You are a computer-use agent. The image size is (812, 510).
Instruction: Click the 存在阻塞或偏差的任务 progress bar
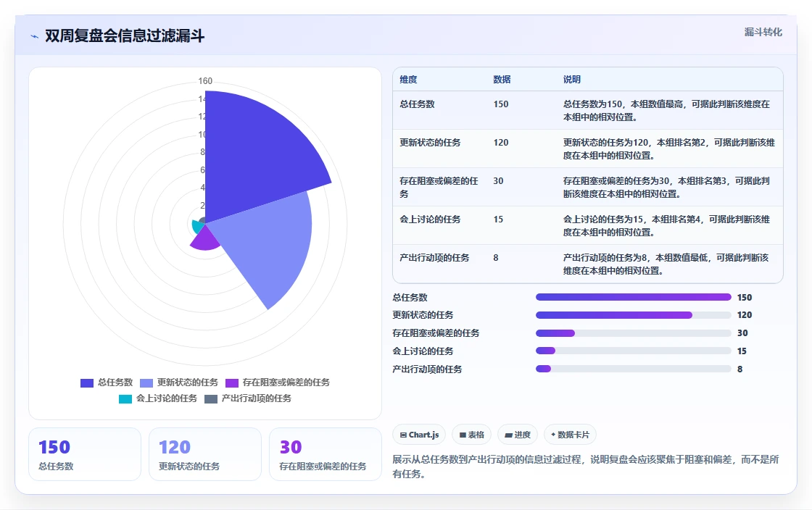634,333
